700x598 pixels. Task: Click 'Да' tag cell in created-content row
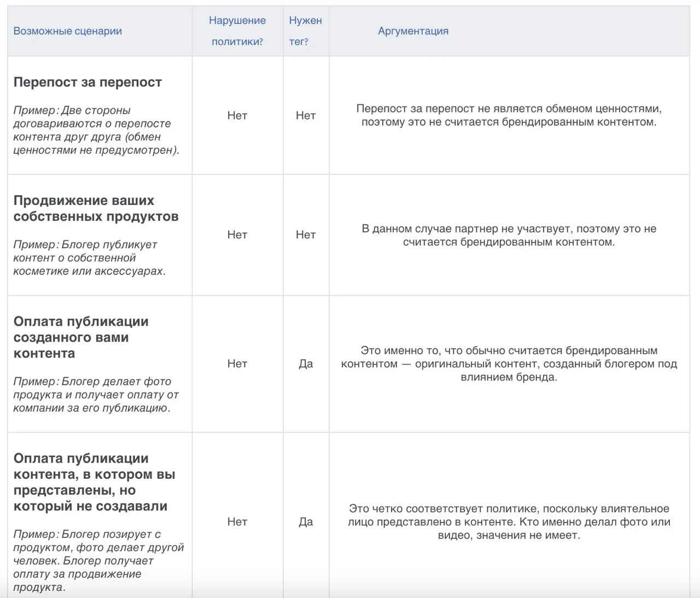pyautogui.click(x=306, y=364)
